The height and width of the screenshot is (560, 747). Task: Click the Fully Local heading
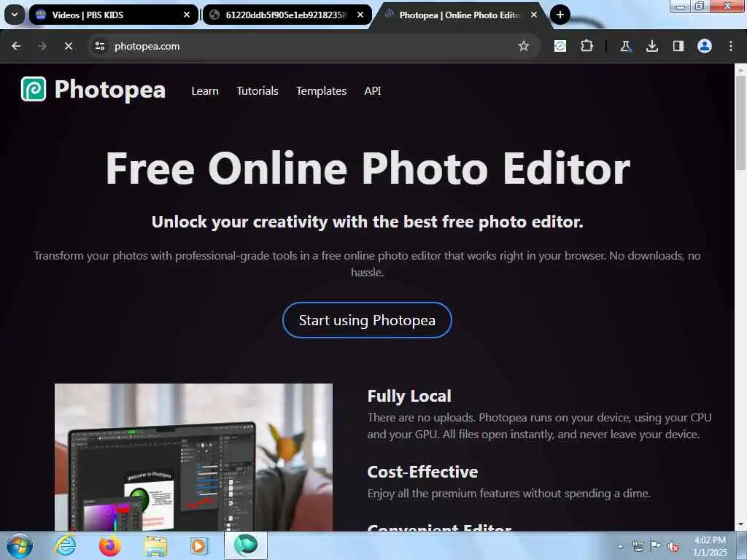click(x=409, y=396)
